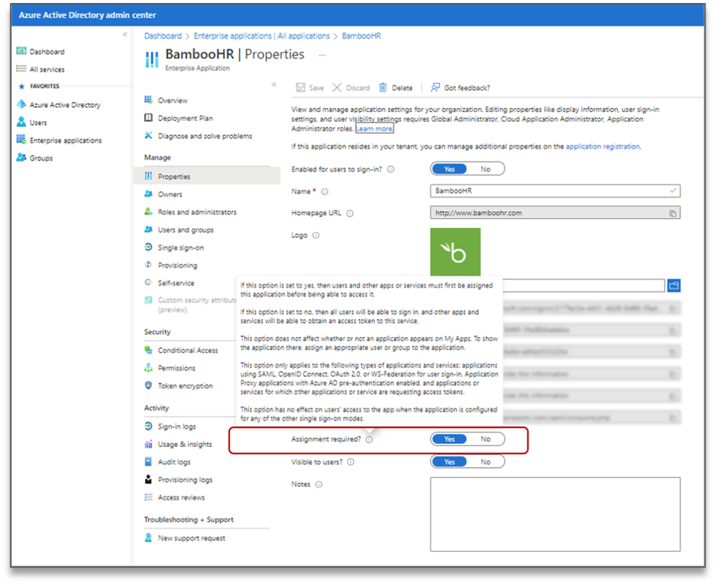Open Single sign-on settings

[180, 248]
